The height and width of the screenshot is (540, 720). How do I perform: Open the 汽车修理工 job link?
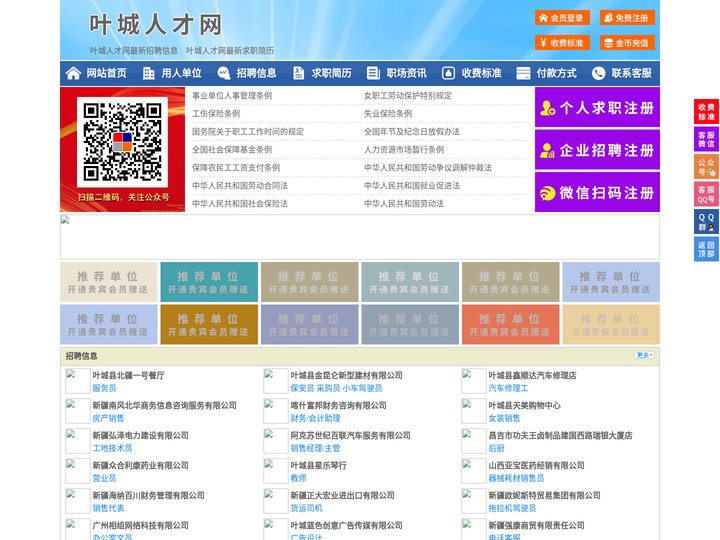click(508, 388)
